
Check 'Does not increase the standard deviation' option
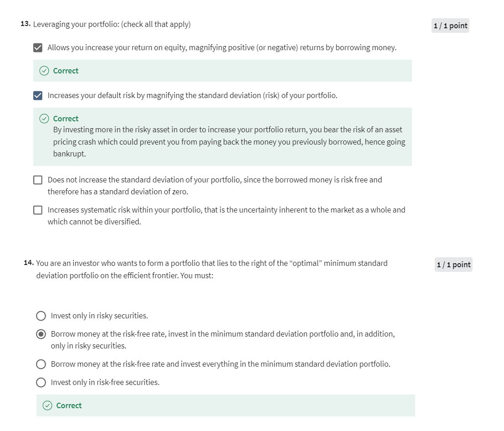(38, 180)
